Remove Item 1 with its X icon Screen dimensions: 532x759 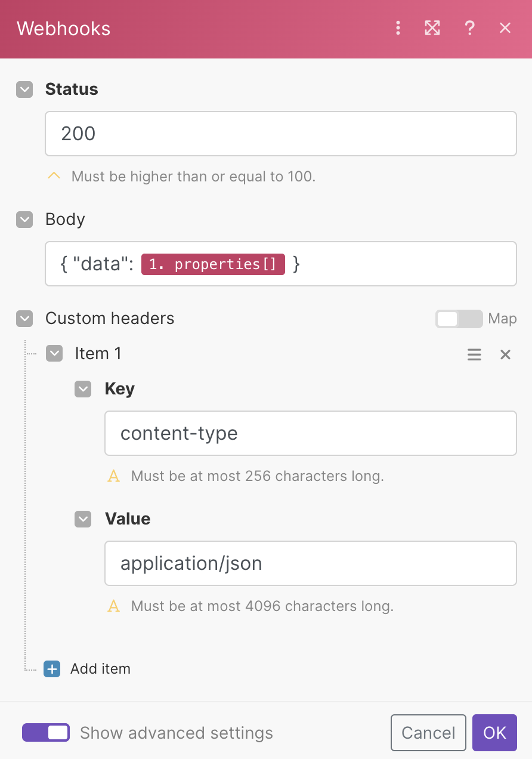[505, 354]
